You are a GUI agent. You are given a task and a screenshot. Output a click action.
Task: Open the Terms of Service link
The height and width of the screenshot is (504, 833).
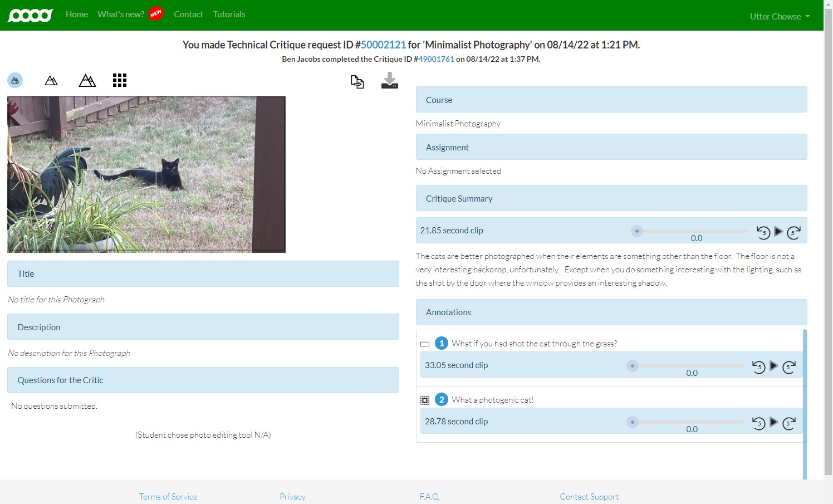(x=168, y=496)
